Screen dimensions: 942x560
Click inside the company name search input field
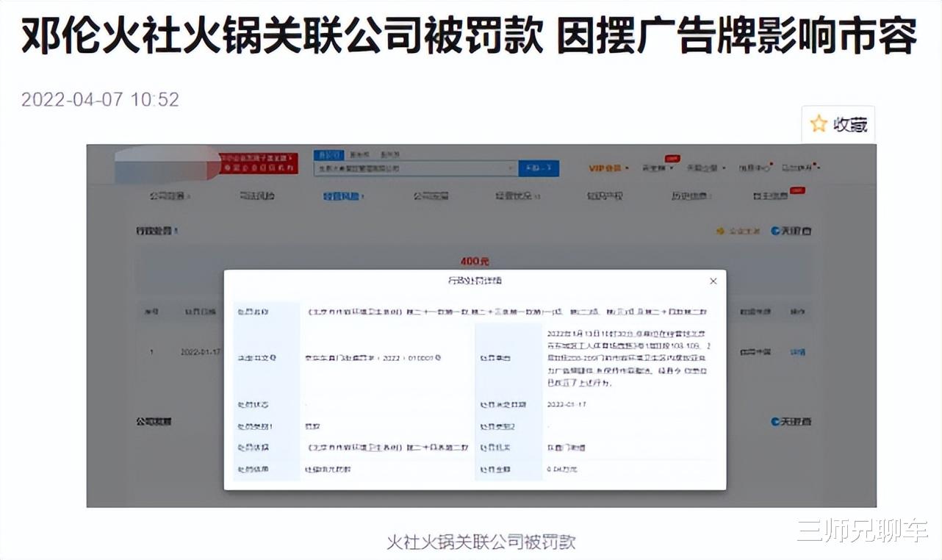click(x=411, y=168)
